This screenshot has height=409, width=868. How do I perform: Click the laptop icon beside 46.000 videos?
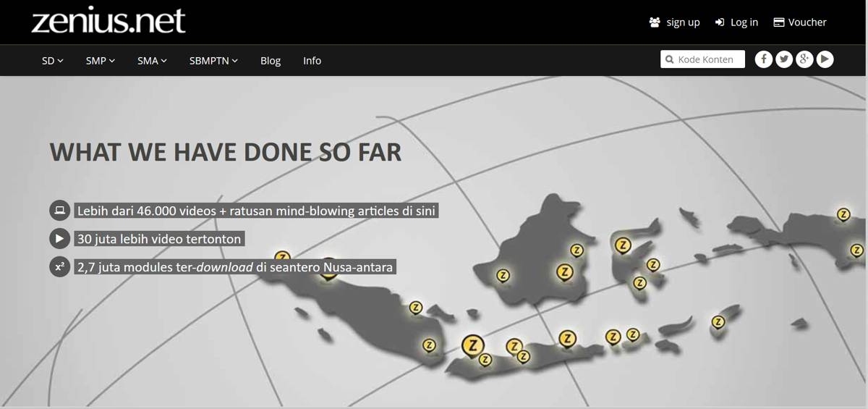(x=59, y=211)
